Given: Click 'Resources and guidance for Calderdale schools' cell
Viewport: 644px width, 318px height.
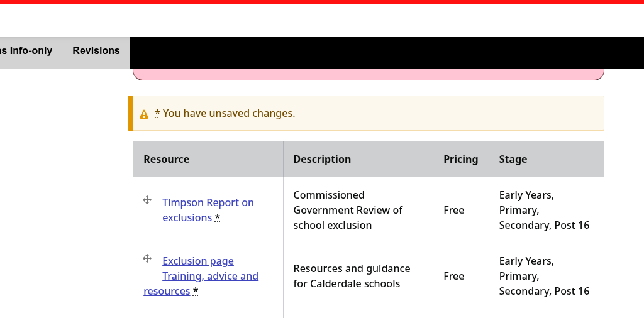Looking at the screenshot, I should pyautogui.click(x=358, y=276).
